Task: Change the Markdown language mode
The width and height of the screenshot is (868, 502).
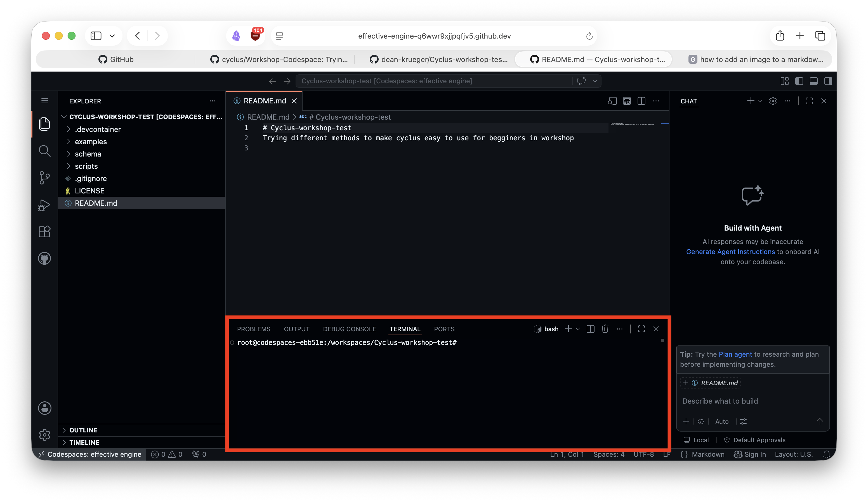Action: pos(708,454)
